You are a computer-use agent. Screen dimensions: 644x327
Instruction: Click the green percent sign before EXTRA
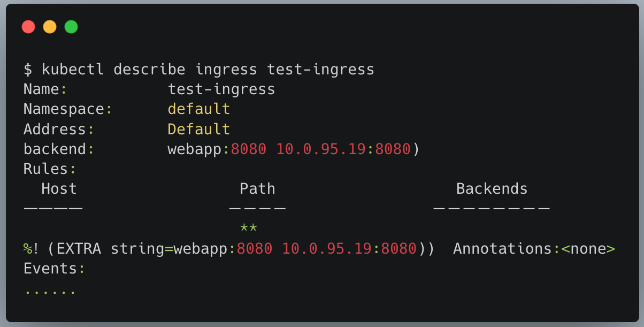pyautogui.click(x=28, y=248)
